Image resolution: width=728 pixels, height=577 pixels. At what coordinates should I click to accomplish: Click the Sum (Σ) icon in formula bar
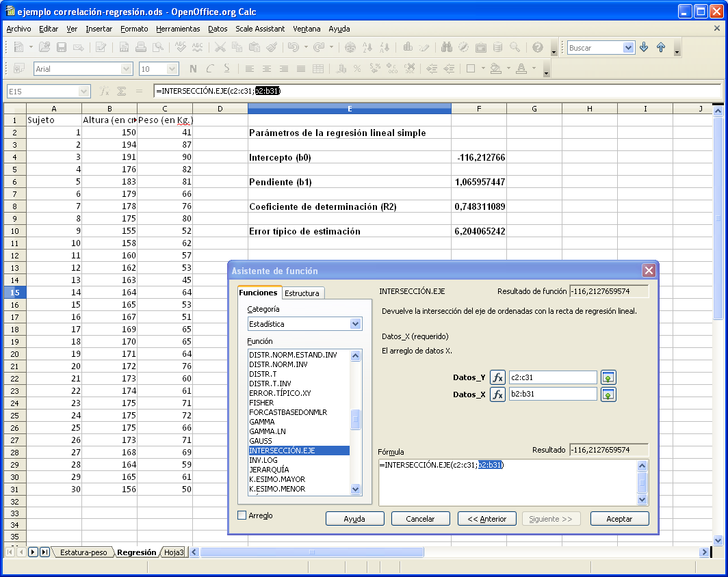coord(121,91)
